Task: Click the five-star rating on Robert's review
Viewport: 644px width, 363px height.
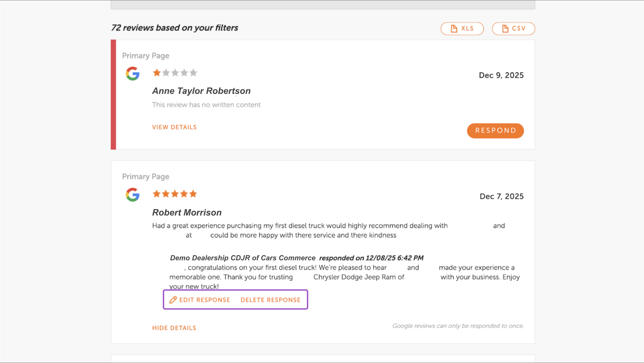Action: pos(175,194)
